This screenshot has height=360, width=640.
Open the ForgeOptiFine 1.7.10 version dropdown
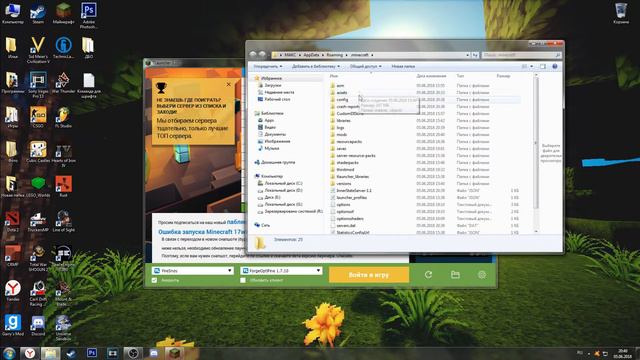281,271
